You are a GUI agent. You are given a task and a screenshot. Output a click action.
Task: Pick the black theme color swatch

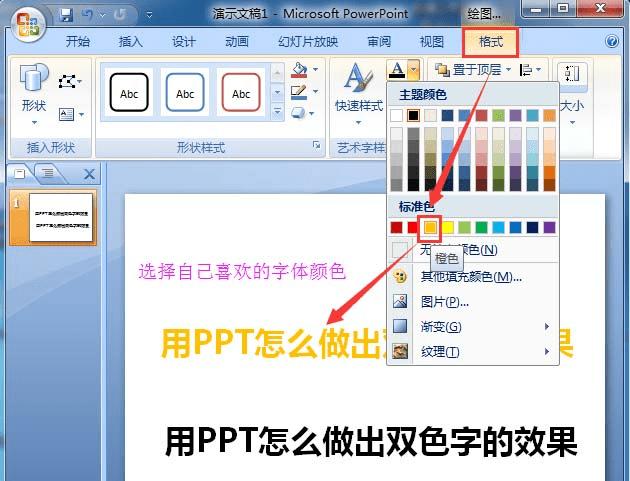(413, 116)
